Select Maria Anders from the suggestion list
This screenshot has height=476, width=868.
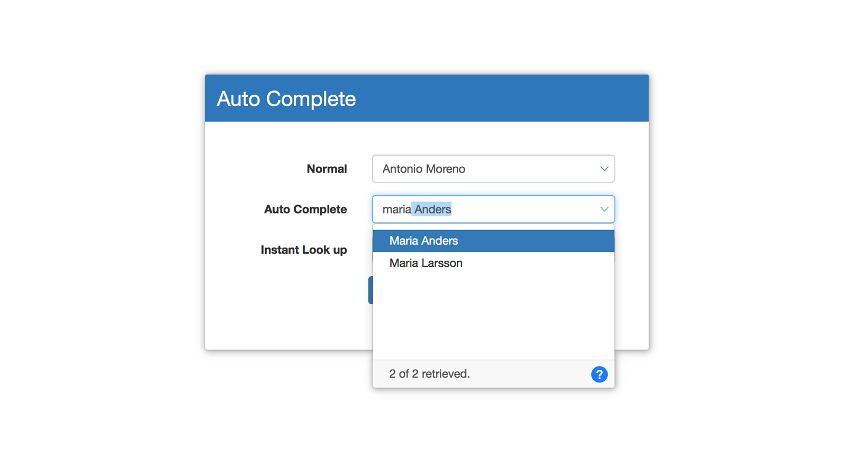coord(493,241)
